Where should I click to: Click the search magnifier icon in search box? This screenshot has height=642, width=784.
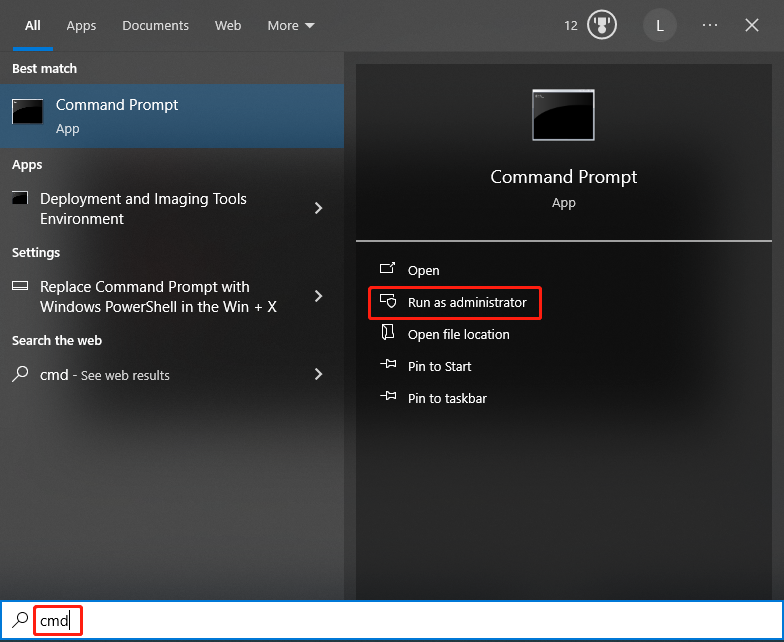click(20, 620)
